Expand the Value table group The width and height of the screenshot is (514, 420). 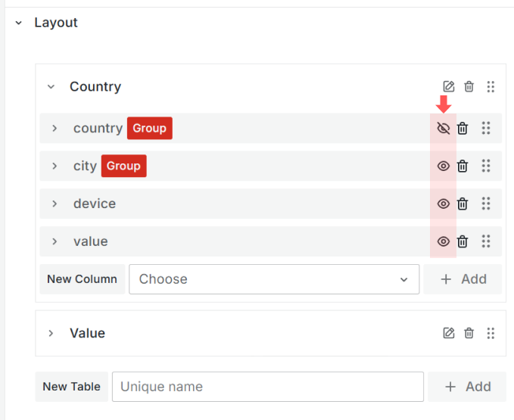51,333
